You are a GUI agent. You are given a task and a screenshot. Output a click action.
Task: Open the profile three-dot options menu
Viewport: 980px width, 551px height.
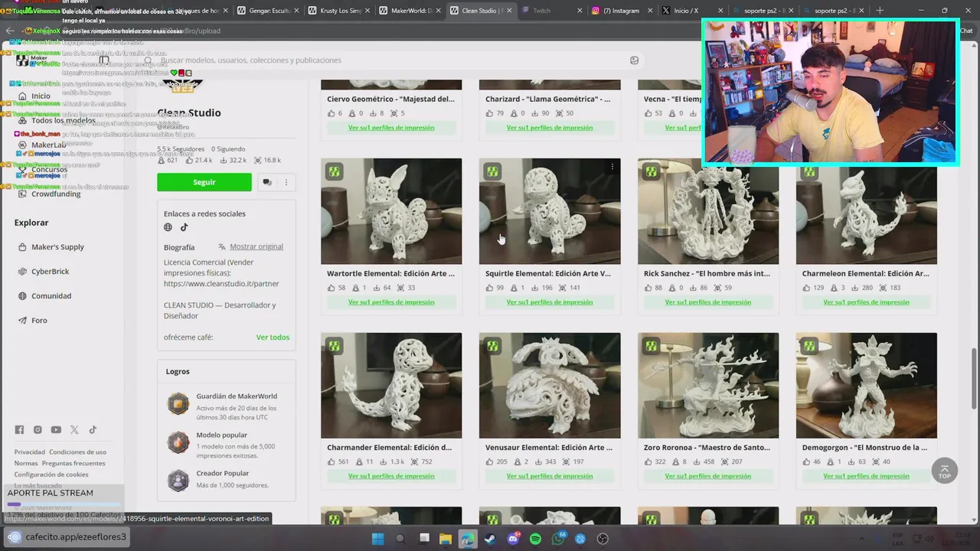(286, 182)
